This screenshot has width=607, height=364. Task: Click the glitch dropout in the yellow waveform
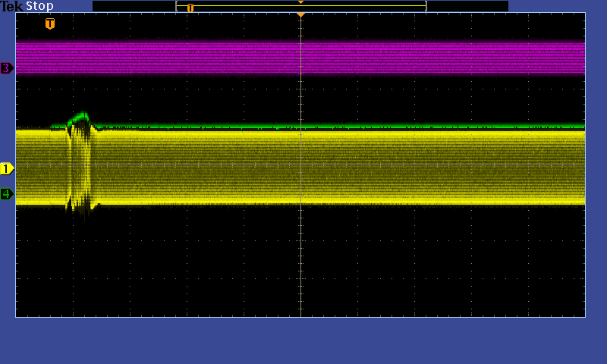pos(80,167)
